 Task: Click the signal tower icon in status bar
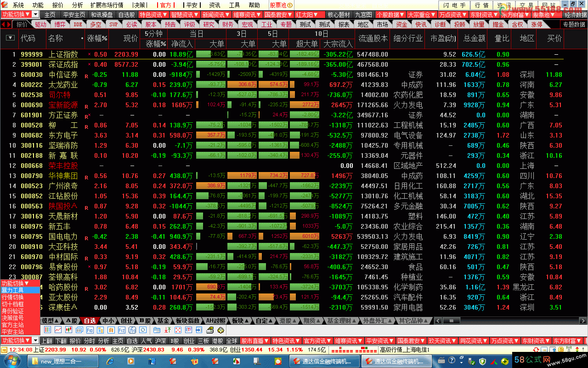[569, 350]
